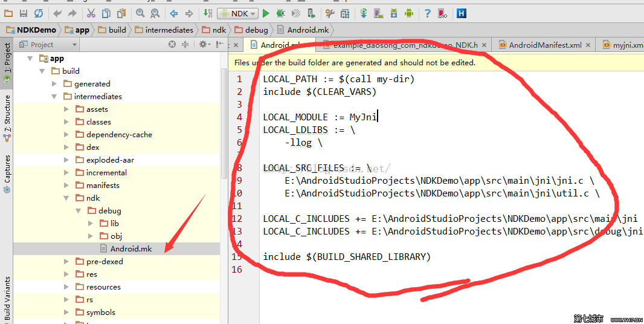Select the dependency-cache folder row
The height and width of the screenshot is (324, 644).
pos(117,134)
